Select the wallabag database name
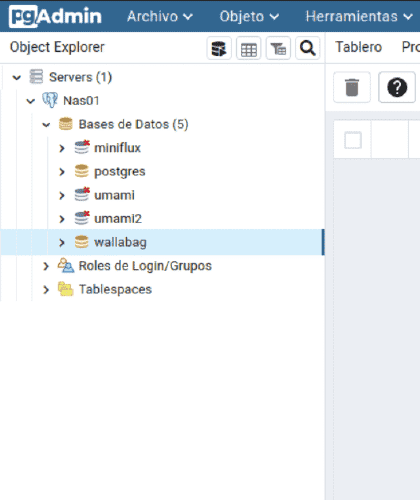420x500 pixels. pos(120,243)
